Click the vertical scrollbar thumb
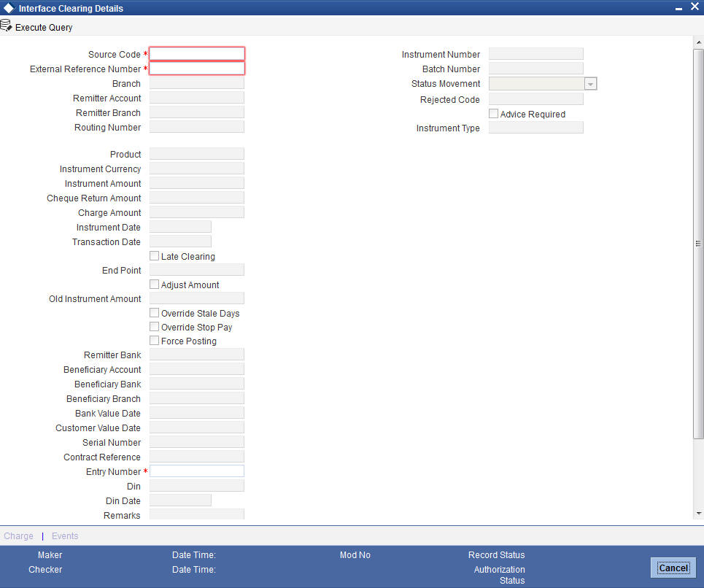This screenshot has width=704, height=588. pyautogui.click(x=698, y=243)
